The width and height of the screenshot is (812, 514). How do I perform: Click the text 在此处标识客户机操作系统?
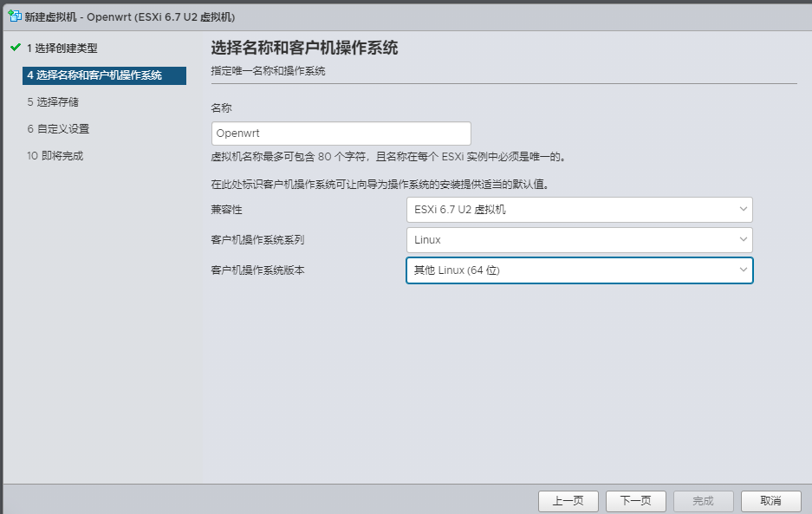pos(380,185)
